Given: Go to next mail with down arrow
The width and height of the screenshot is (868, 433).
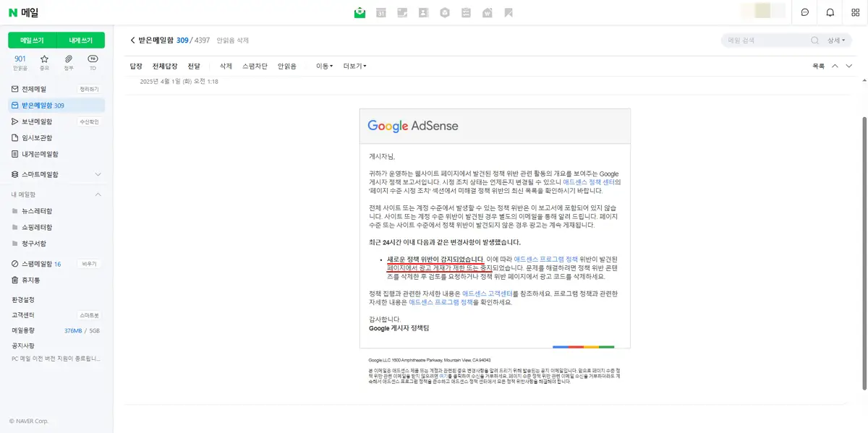Looking at the screenshot, I should click(849, 66).
